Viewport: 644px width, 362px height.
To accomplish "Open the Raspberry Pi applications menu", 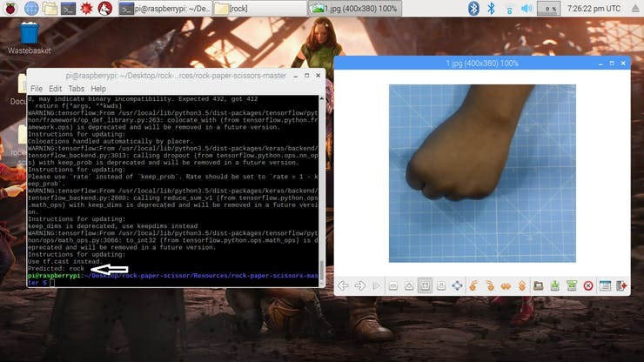I will [10, 8].
